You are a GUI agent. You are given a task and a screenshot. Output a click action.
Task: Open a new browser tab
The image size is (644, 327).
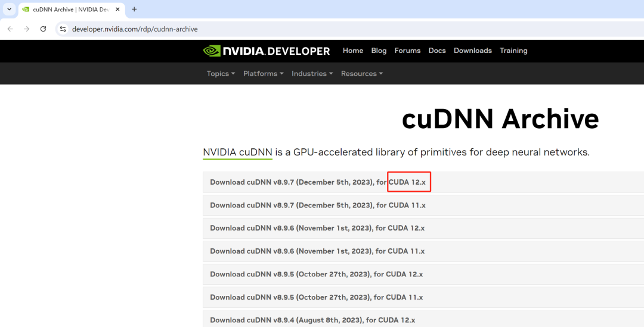coord(134,10)
